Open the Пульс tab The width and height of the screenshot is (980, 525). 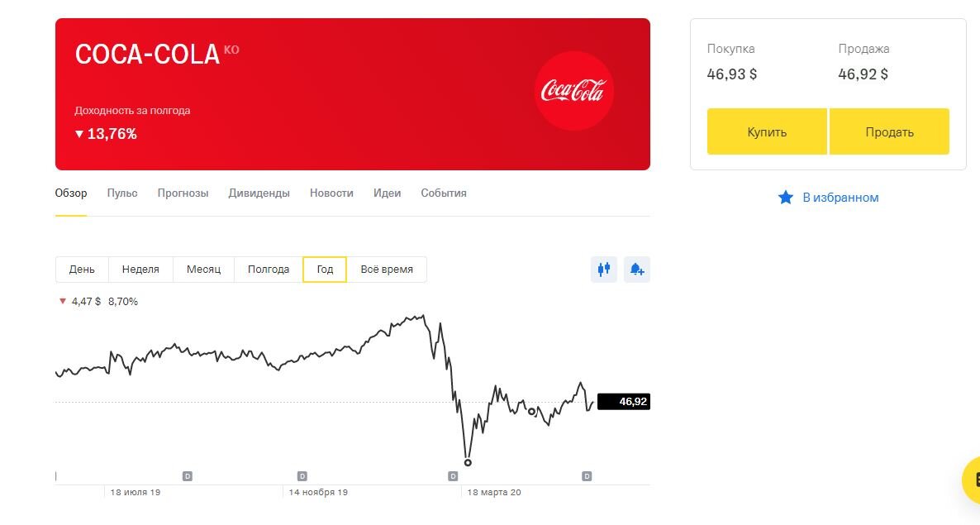121,193
